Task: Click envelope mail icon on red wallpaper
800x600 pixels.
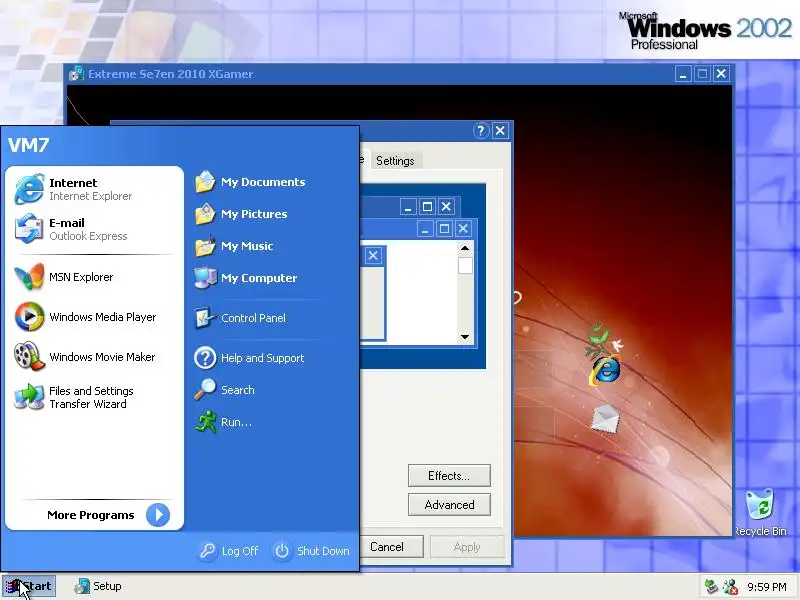Action: 605,418
